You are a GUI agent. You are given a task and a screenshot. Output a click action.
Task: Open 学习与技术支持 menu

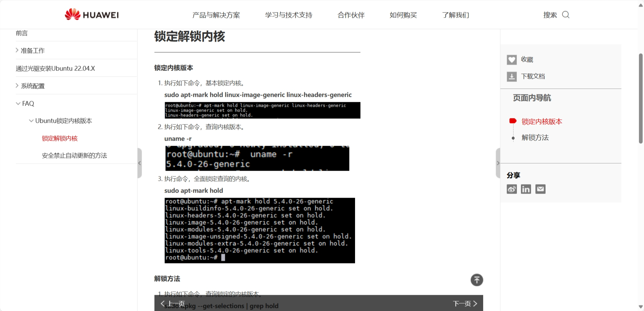[289, 15]
